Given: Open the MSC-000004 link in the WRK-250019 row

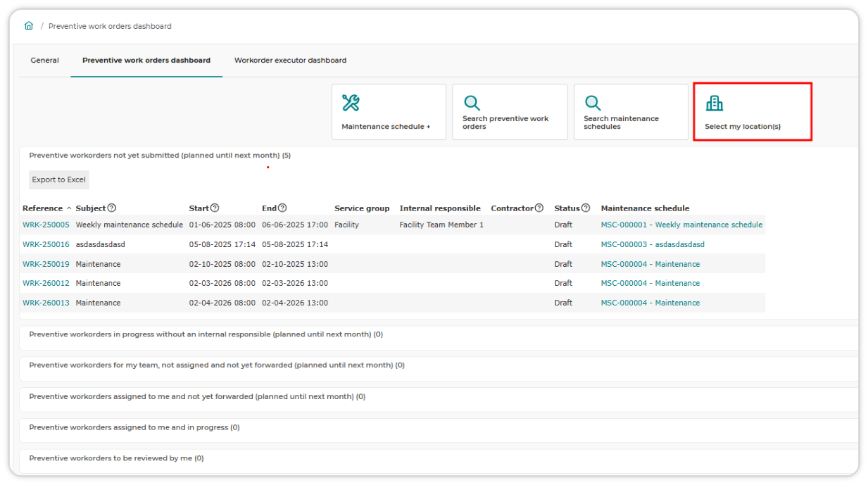Looking at the screenshot, I should [650, 264].
